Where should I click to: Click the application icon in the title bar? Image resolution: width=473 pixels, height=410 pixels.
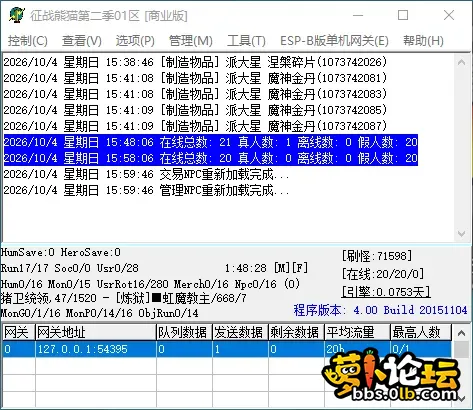(17, 15)
